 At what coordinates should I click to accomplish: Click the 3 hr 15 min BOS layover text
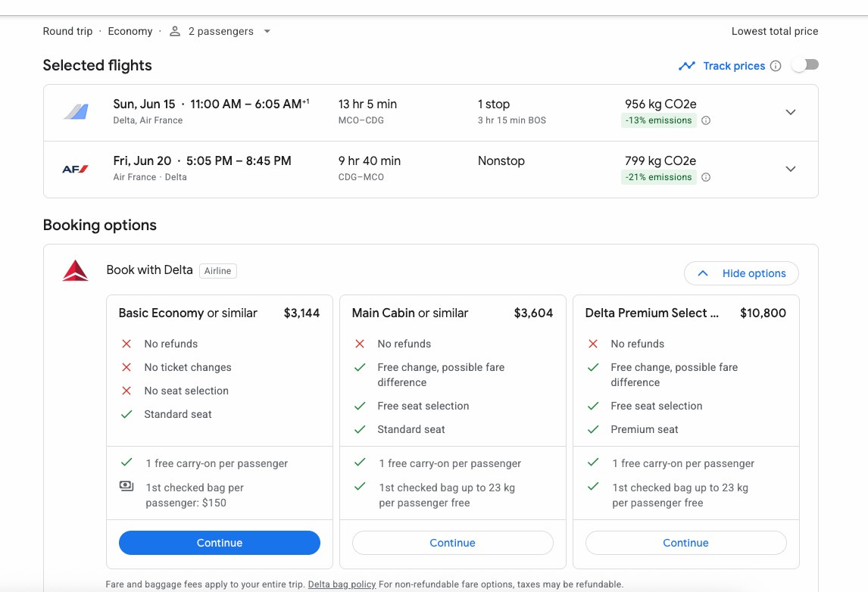[x=511, y=120]
